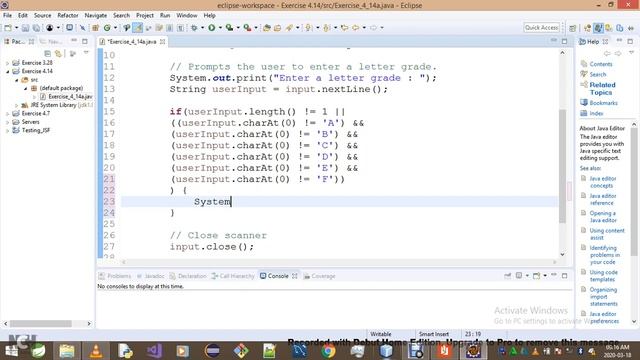The image size is (640, 360).
Task: Click the Contents link in Help
Action: (601, 64)
